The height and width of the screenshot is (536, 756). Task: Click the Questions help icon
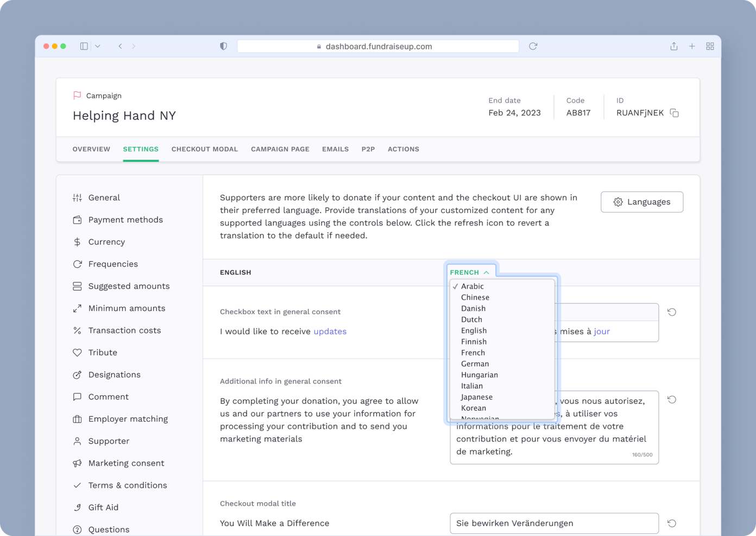(78, 529)
